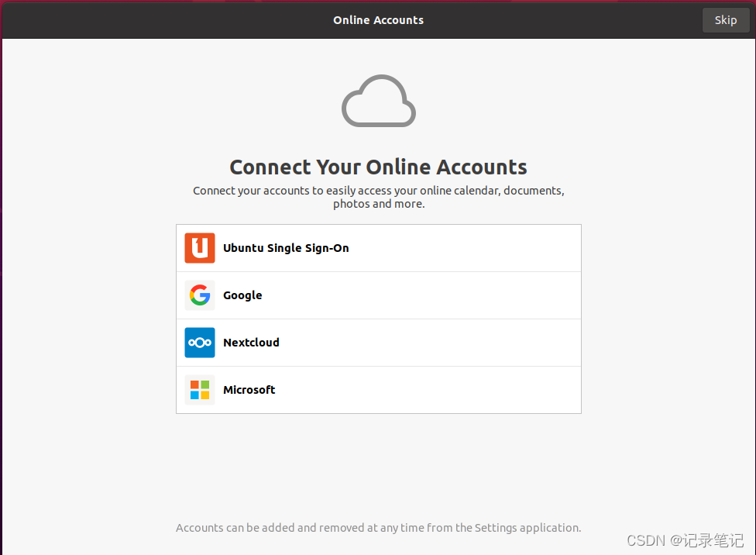Click the Connect Your Online Accounts heading
This screenshot has height=555, width=756.
379,167
